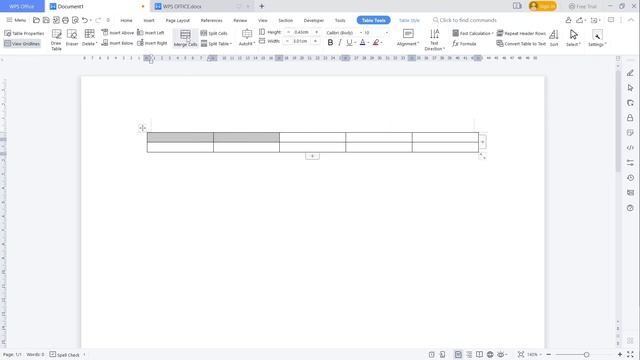Toggle Italic formatting
The image size is (640, 360).
pos(340,42)
